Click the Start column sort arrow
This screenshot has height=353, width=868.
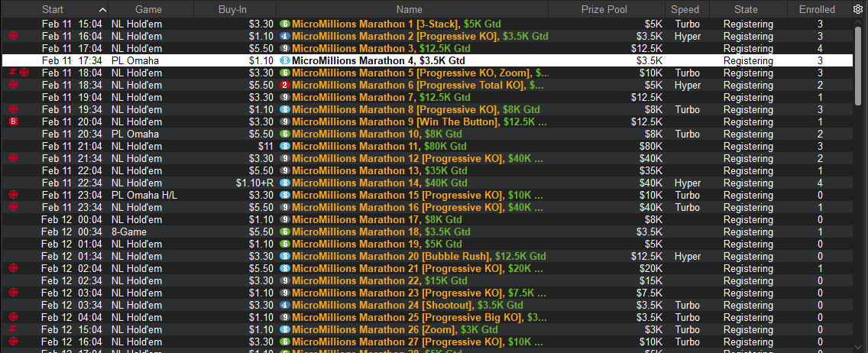[102, 10]
